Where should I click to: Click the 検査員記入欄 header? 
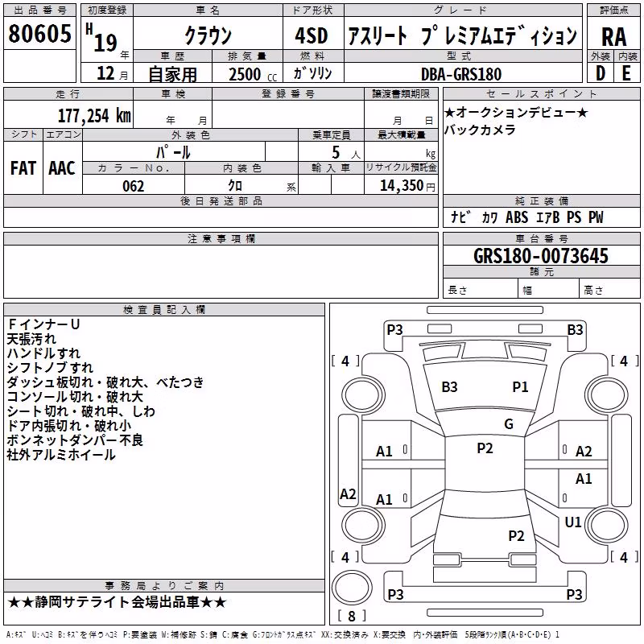pos(164,310)
